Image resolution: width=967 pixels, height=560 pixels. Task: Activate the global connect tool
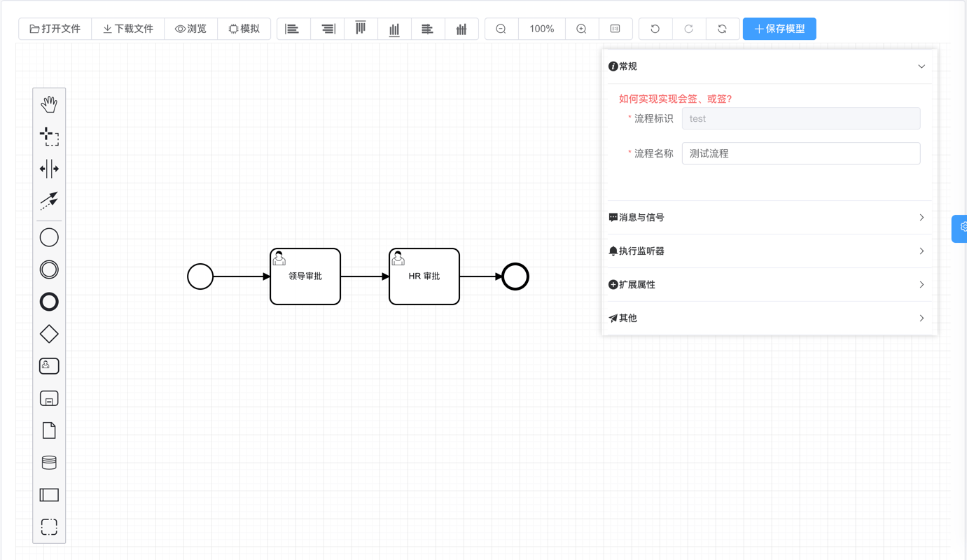click(x=48, y=200)
